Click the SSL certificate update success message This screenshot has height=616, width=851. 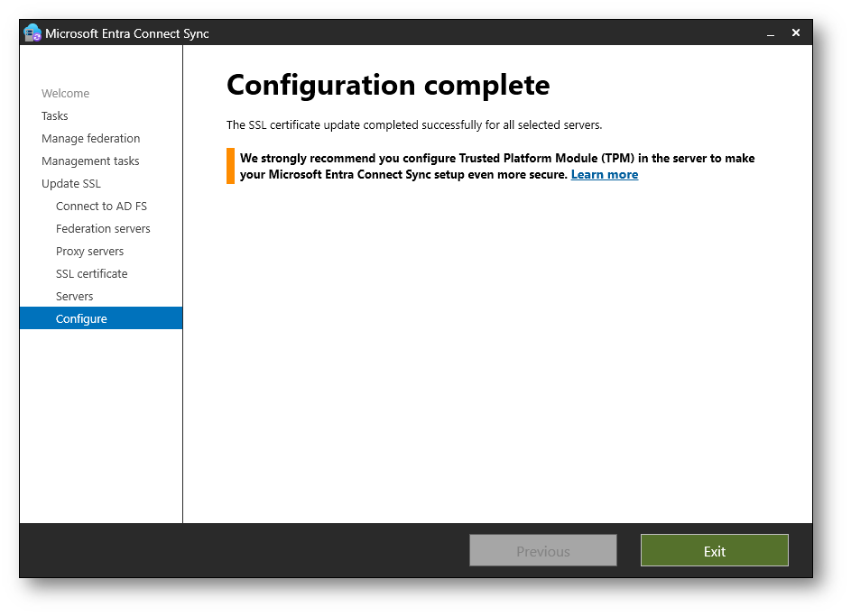(x=414, y=125)
